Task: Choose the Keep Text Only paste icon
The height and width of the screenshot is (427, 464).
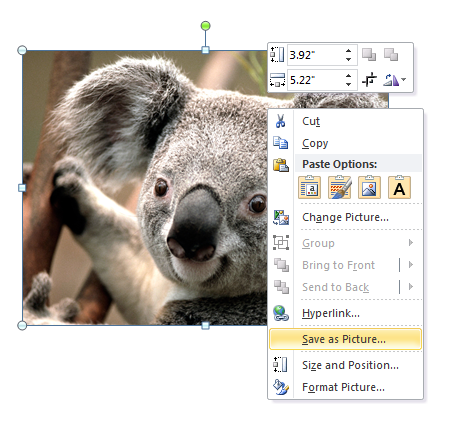Action: (399, 188)
